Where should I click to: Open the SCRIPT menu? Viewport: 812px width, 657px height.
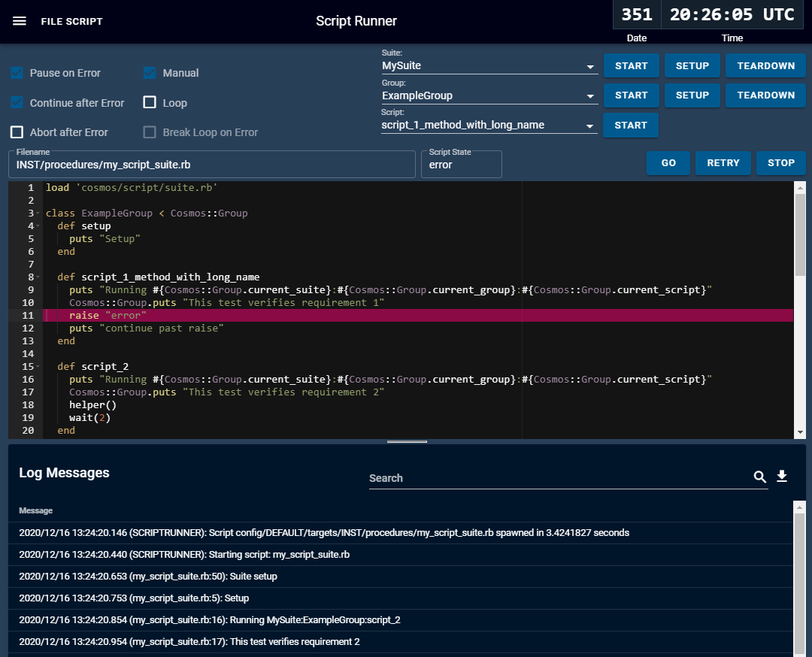[85, 21]
